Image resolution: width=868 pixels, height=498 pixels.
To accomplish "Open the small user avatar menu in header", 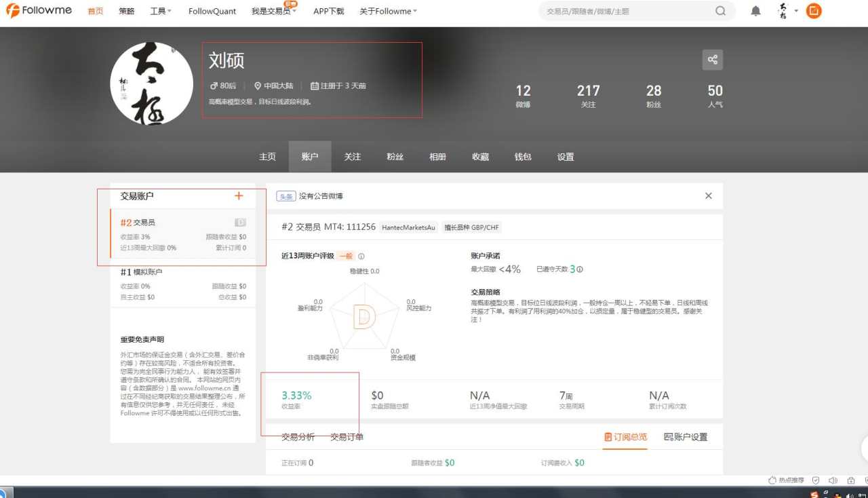I will (x=788, y=11).
